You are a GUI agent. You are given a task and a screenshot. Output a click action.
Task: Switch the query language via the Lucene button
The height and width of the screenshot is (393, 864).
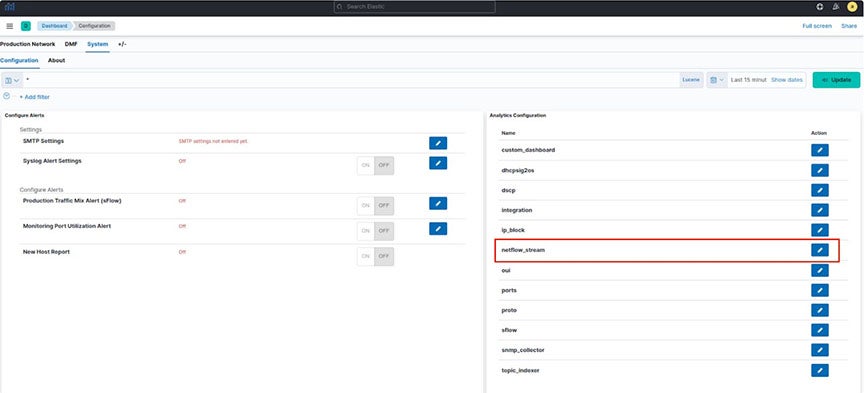(690, 80)
